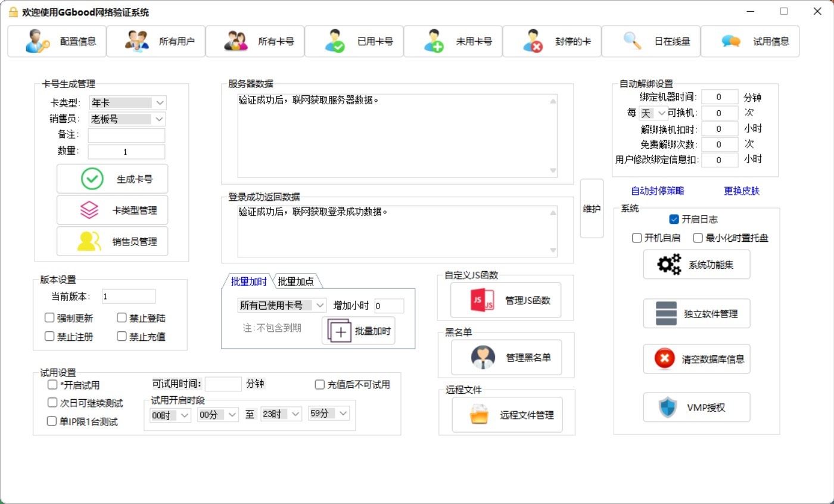Screen dimensions: 834x504
Task: Click the red X 清空数据库信息 icon
Action: click(x=665, y=359)
